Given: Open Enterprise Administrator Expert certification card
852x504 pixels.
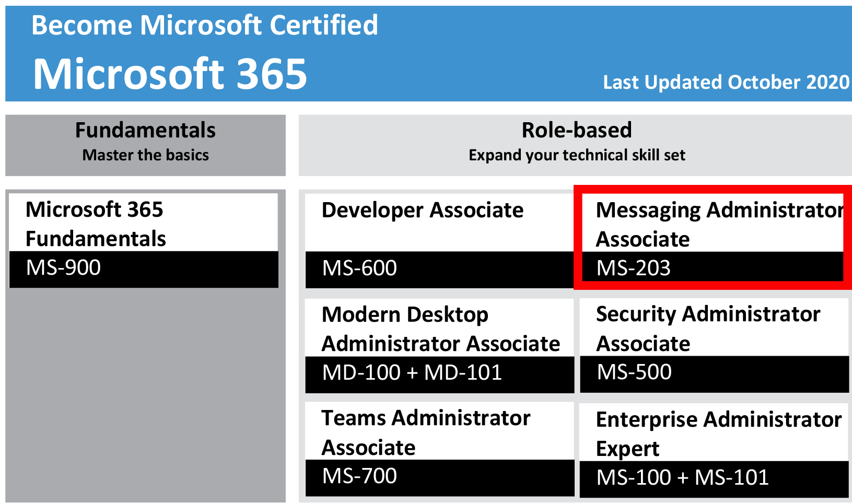Looking at the screenshot, I should tap(714, 450).
